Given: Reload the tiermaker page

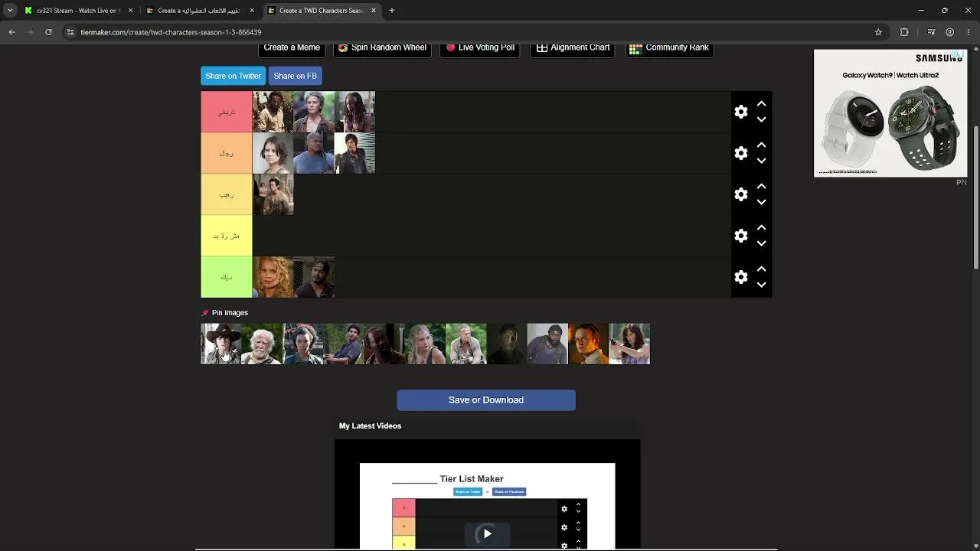Looking at the screenshot, I should tap(48, 32).
